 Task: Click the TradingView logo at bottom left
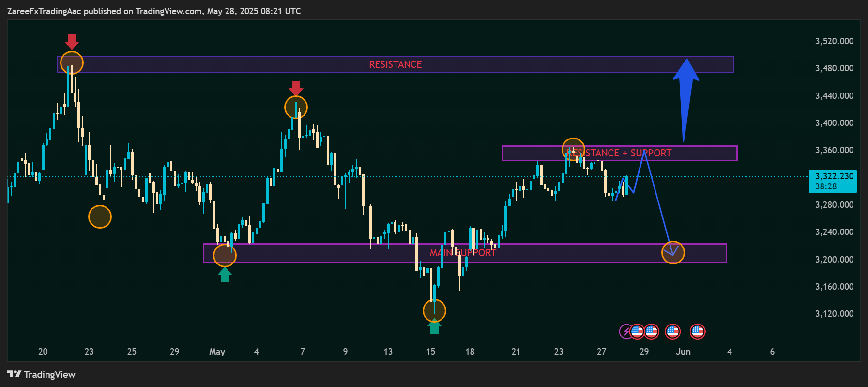42,374
